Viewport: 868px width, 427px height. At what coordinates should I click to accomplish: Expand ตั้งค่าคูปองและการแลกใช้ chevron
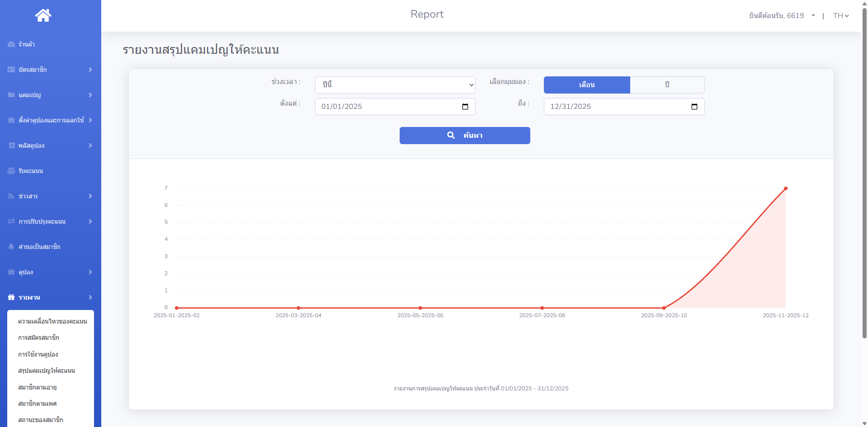coord(90,120)
